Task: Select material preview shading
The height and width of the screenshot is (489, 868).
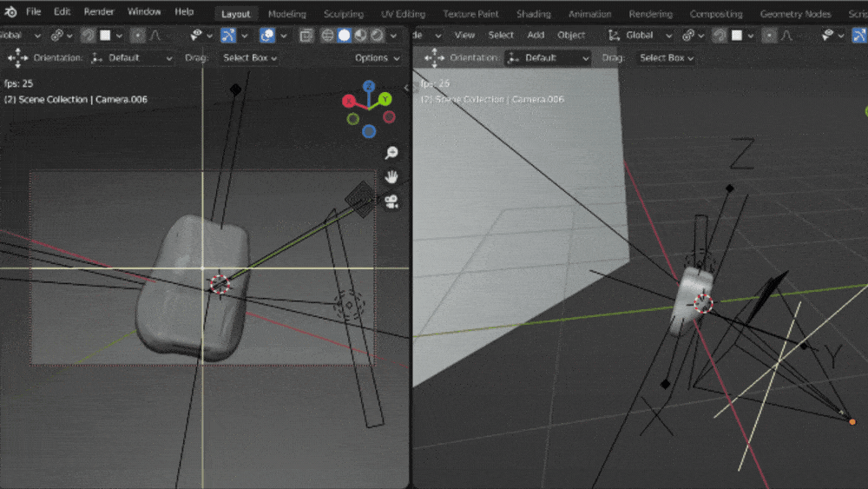Action: [360, 36]
